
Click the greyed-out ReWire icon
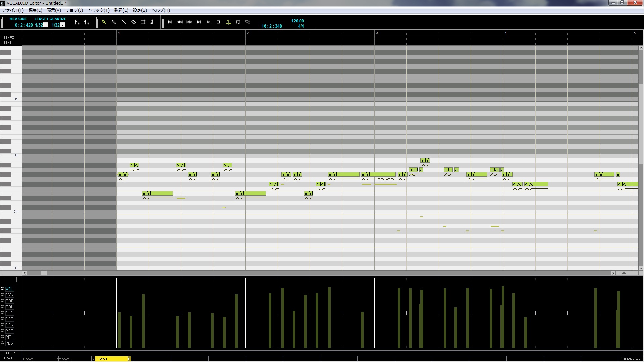coord(248,22)
